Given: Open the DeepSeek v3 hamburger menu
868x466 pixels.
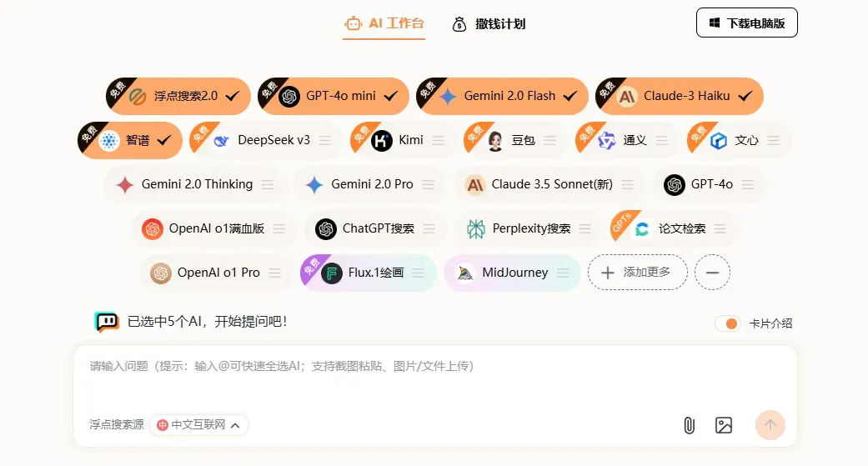Looking at the screenshot, I should 325,140.
